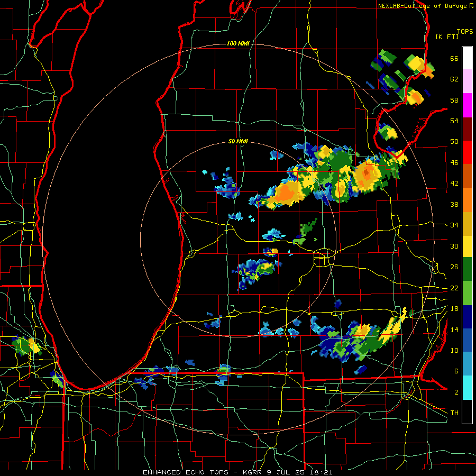Click the 50 NMI range ring label
The image size is (476, 476).
(x=238, y=141)
